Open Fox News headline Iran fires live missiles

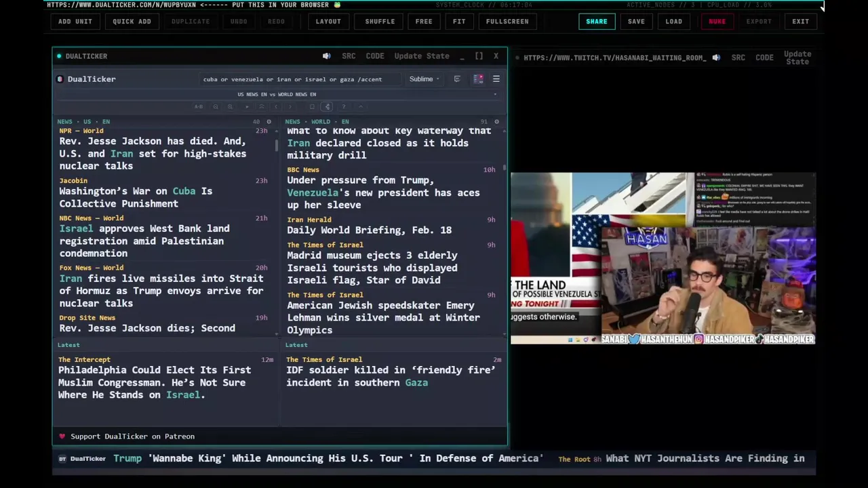point(161,291)
